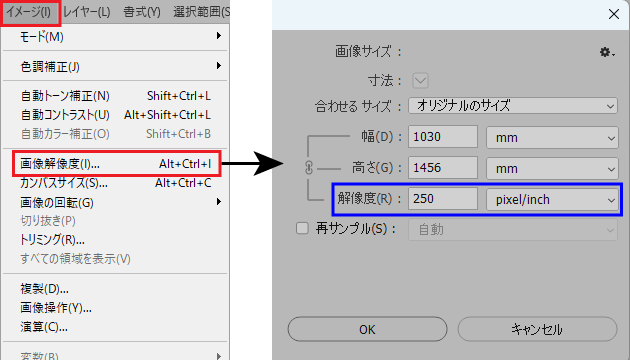
Task: Choose トリミング(R)... menu item
Action: point(115,240)
